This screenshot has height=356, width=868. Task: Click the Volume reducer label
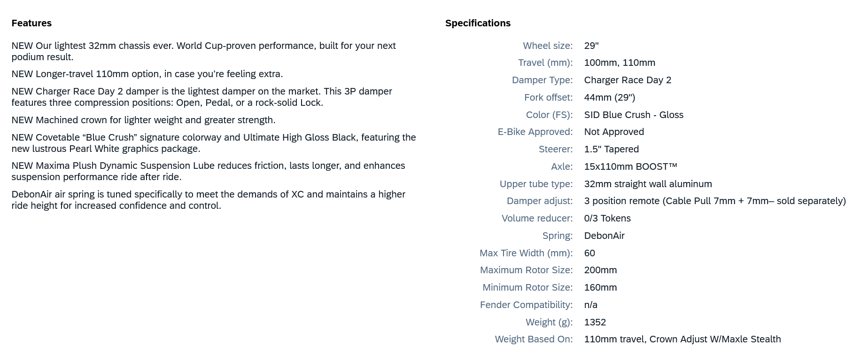[537, 218]
